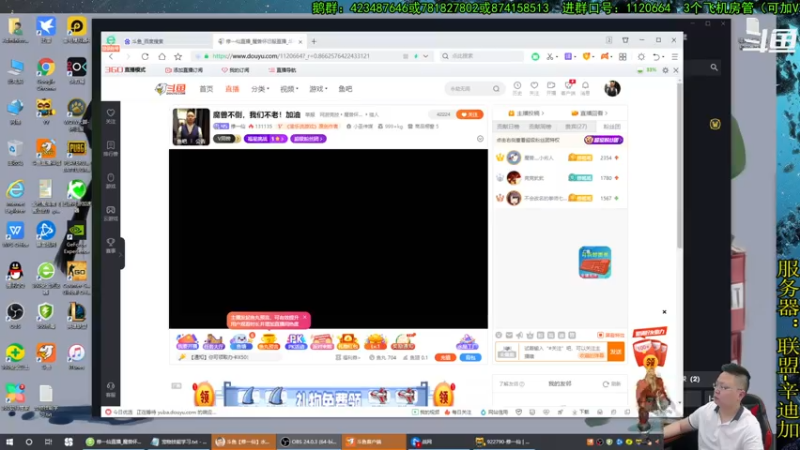The width and height of the screenshot is (800, 450).
Task: Click gold trophy gift icon below the video
Action: click(268, 342)
